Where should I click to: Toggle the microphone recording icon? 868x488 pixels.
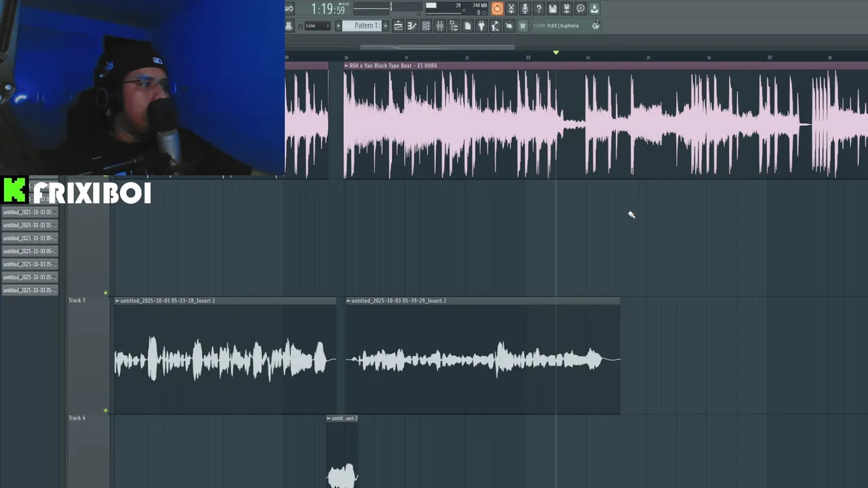tap(525, 9)
